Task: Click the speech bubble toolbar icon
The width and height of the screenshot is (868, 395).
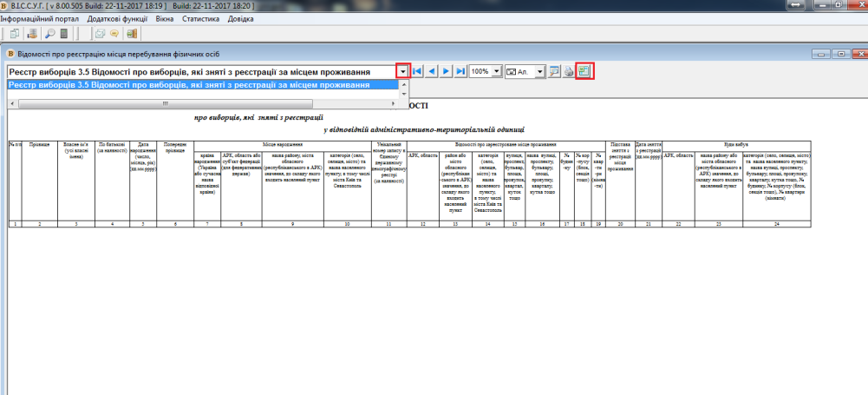Action: point(114,34)
